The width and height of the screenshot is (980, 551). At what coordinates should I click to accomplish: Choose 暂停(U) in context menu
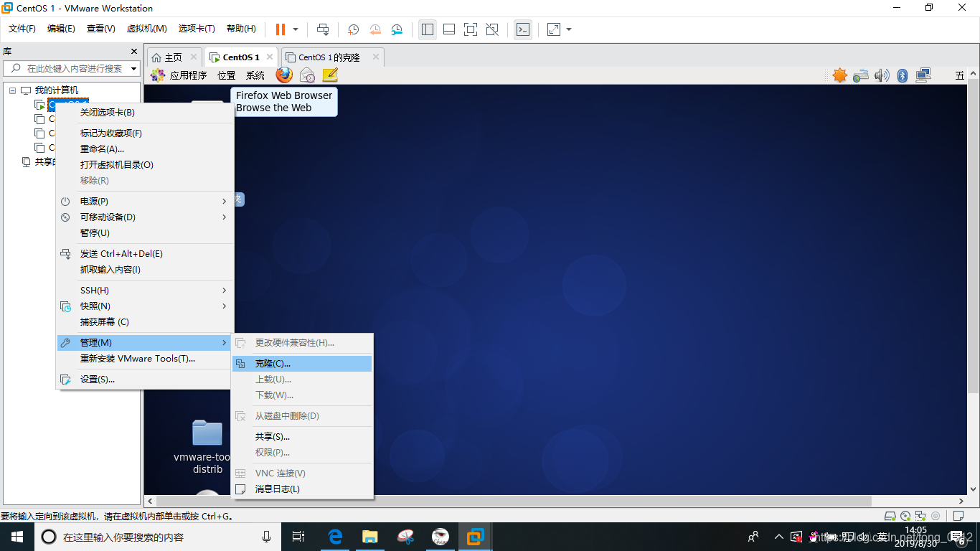pos(145,233)
